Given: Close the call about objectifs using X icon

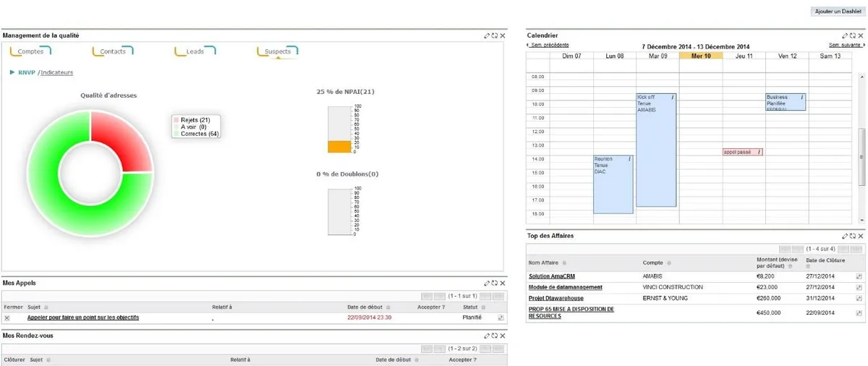Looking at the screenshot, I should [7, 318].
